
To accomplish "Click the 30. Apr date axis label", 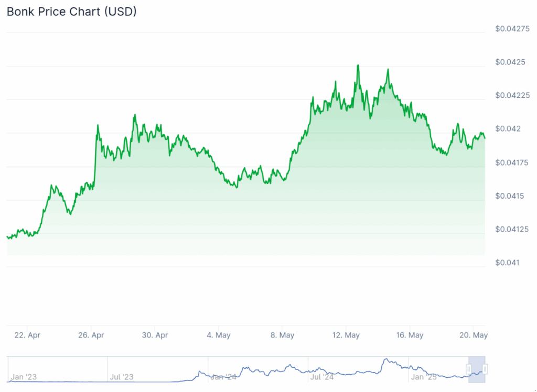I will 155,335.
